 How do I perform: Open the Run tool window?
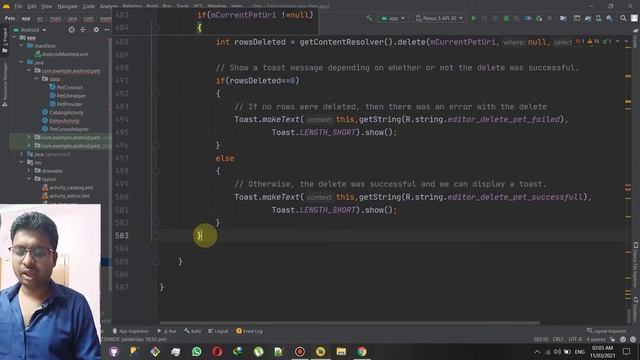point(167,331)
